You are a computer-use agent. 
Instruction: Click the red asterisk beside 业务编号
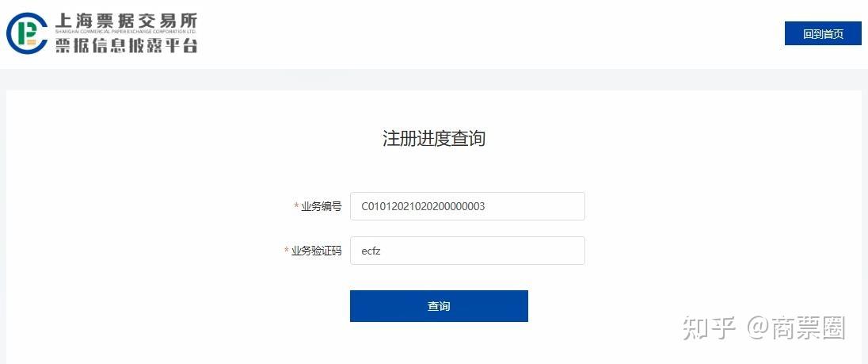point(297,207)
